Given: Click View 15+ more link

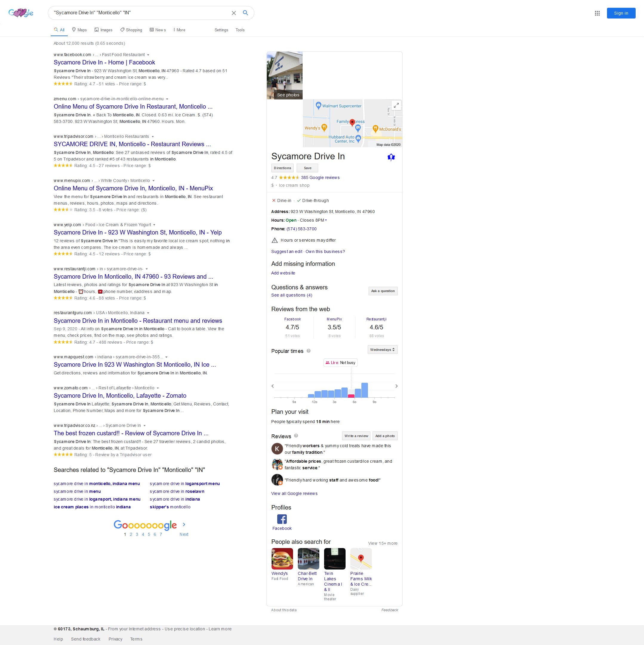Looking at the screenshot, I should [383, 543].
